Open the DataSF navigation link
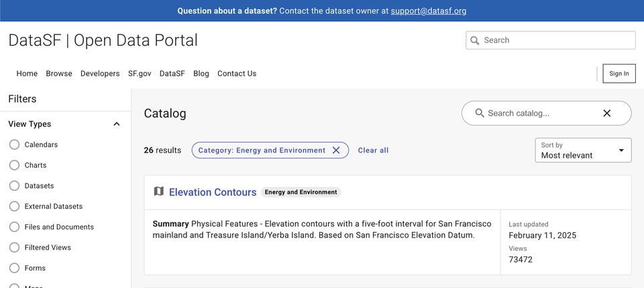The height and width of the screenshot is (288, 644). [x=172, y=74]
